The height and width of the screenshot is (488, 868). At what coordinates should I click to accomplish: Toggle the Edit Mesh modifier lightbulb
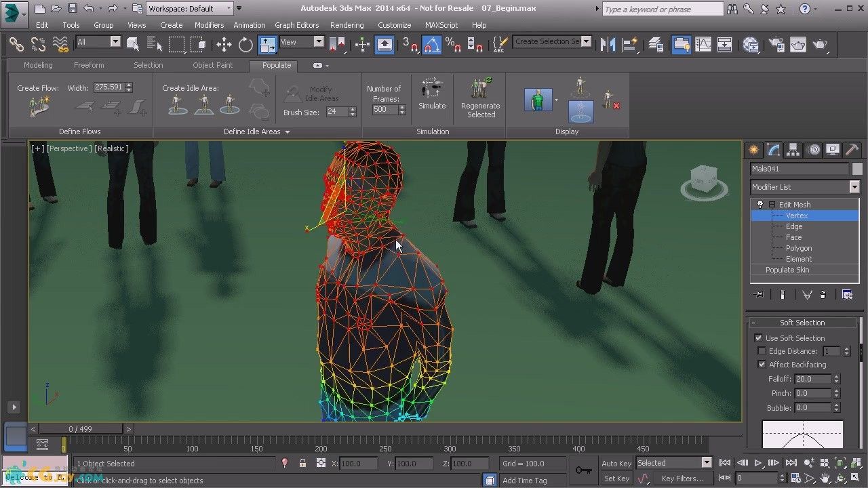[x=759, y=204]
